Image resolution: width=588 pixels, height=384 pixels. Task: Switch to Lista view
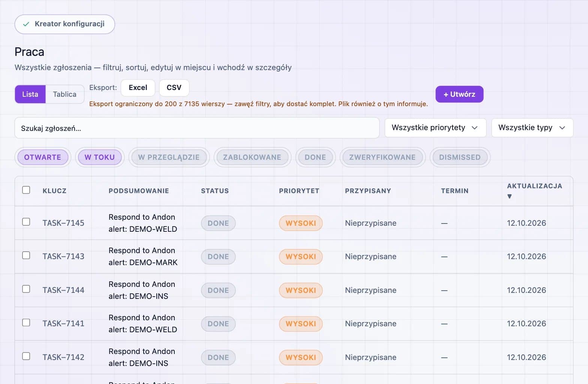coord(30,94)
